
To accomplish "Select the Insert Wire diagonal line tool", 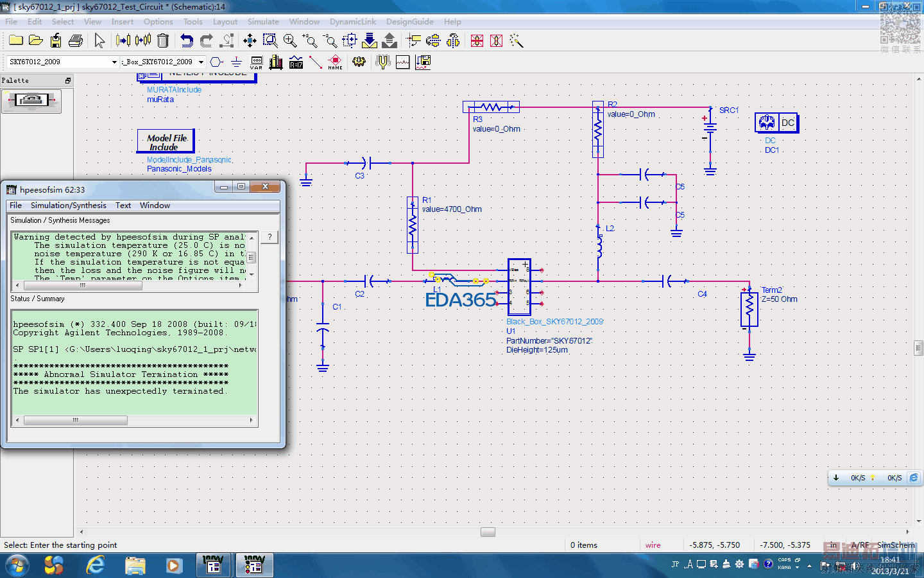I will tap(315, 62).
